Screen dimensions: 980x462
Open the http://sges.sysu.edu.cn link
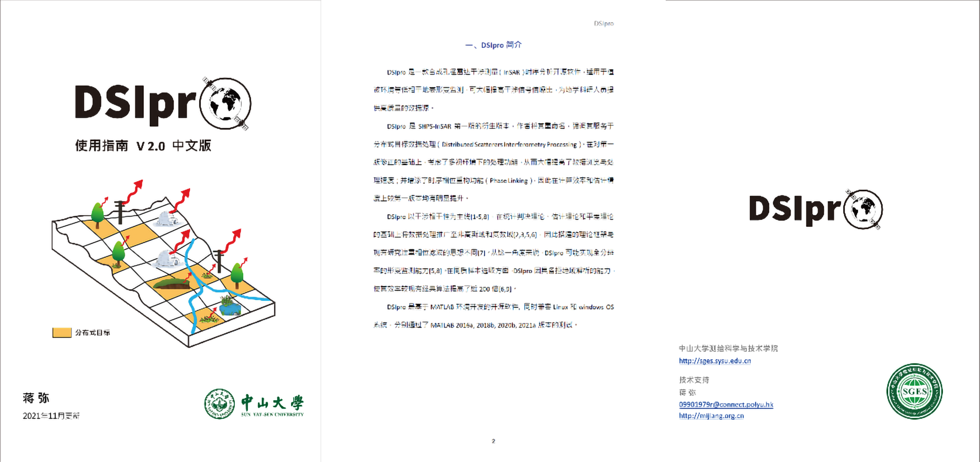click(x=714, y=361)
